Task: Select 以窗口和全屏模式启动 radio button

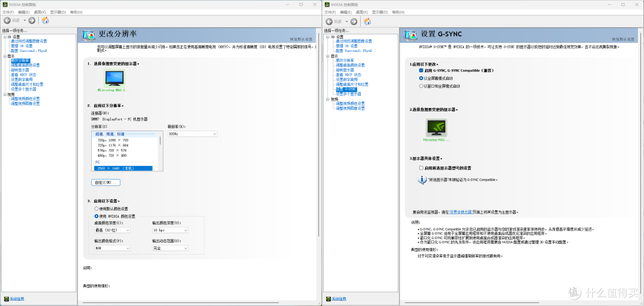Action: tap(421, 86)
